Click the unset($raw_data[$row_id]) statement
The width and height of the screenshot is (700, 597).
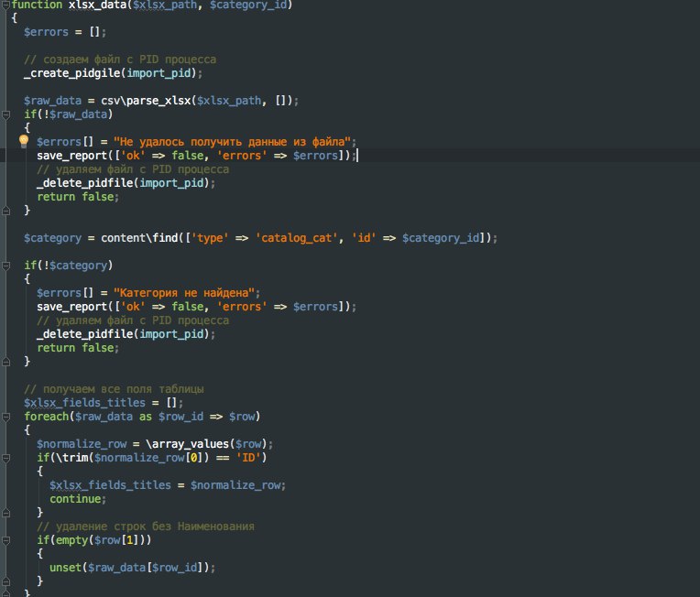(x=133, y=568)
